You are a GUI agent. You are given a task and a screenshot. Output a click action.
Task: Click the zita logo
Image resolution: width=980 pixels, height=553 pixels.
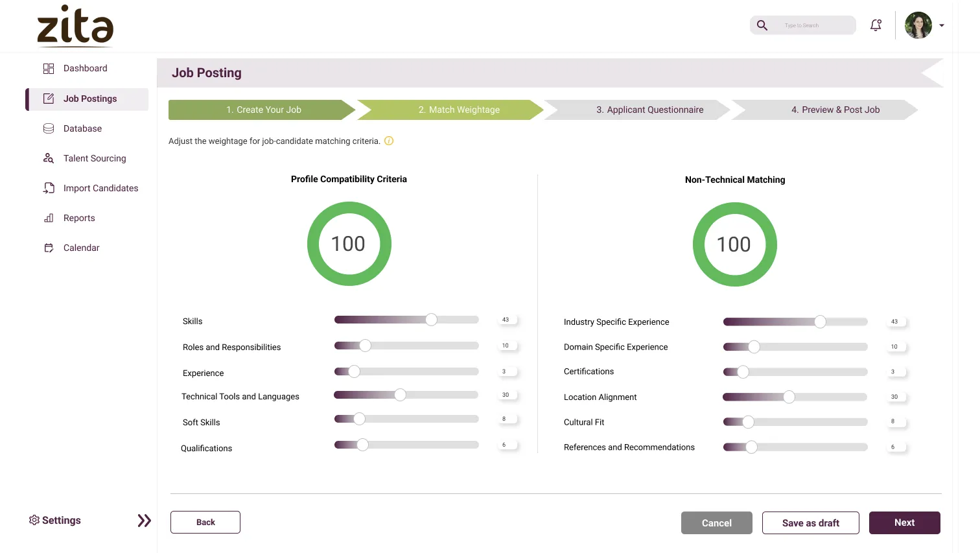click(75, 26)
